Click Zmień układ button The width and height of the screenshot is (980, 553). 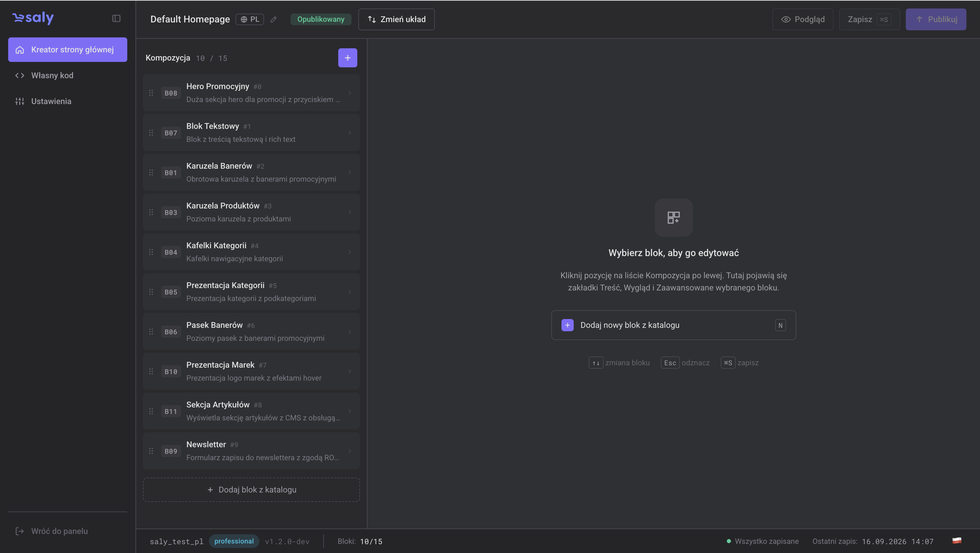pyautogui.click(x=396, y=19)
